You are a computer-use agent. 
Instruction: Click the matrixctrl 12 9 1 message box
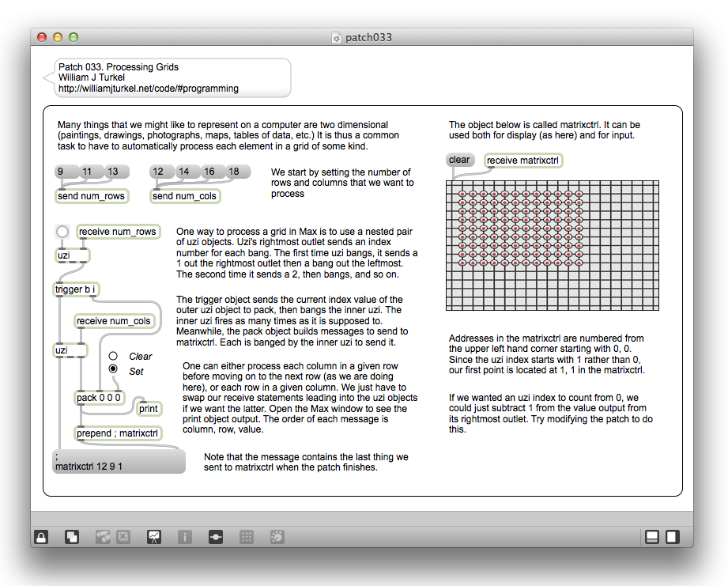click(119, 462)
